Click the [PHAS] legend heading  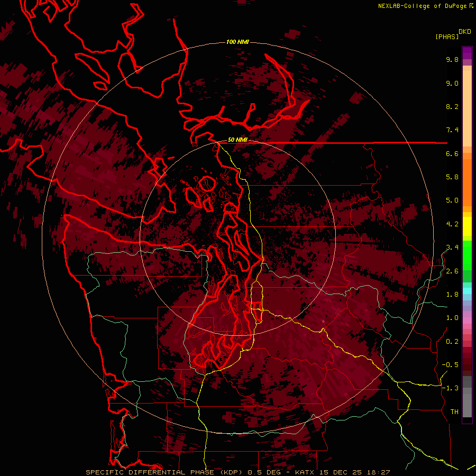pyautogui.click(x=447, y=37)
